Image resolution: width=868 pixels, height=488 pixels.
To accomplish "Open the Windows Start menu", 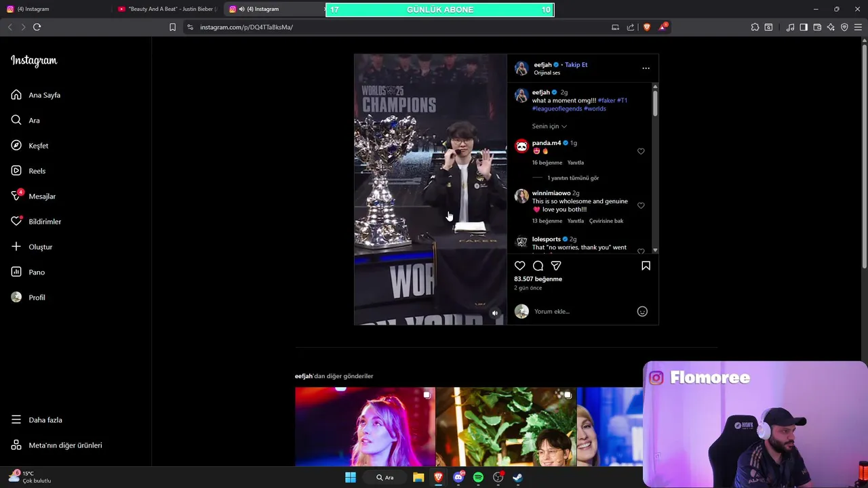I will (351, 477).
